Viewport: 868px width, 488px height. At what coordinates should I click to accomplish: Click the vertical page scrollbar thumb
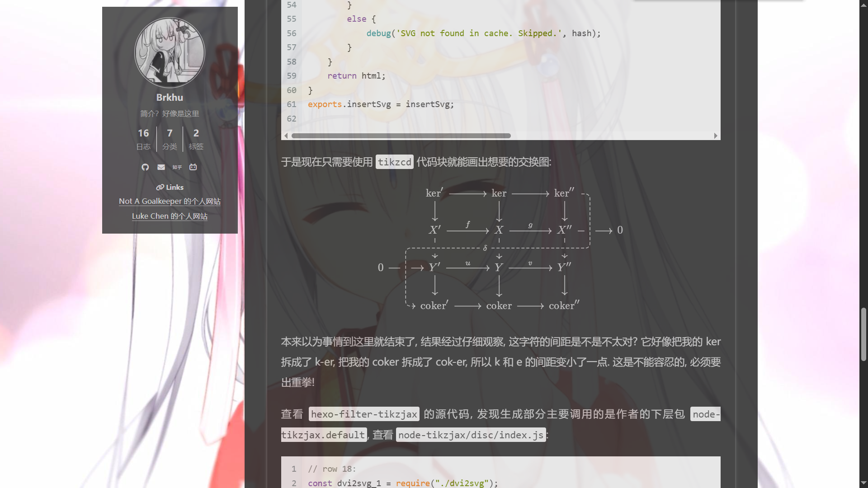pos(863,334)
